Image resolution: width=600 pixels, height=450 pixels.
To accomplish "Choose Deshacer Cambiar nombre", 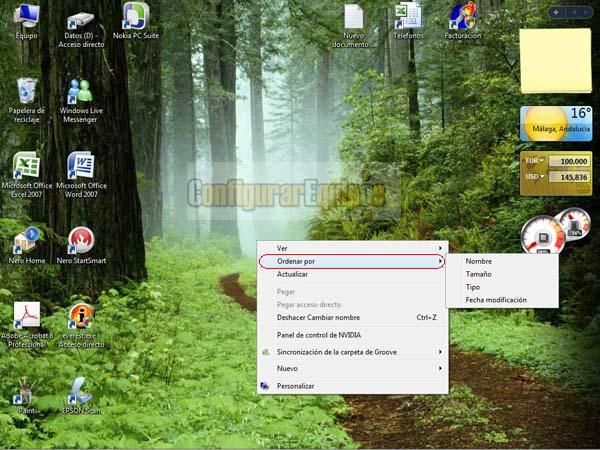I will [352, 318].
